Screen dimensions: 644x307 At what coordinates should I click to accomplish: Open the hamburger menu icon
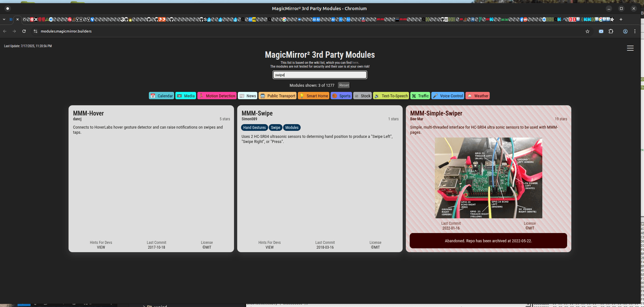pyautogui.click(x=630, y=48)
